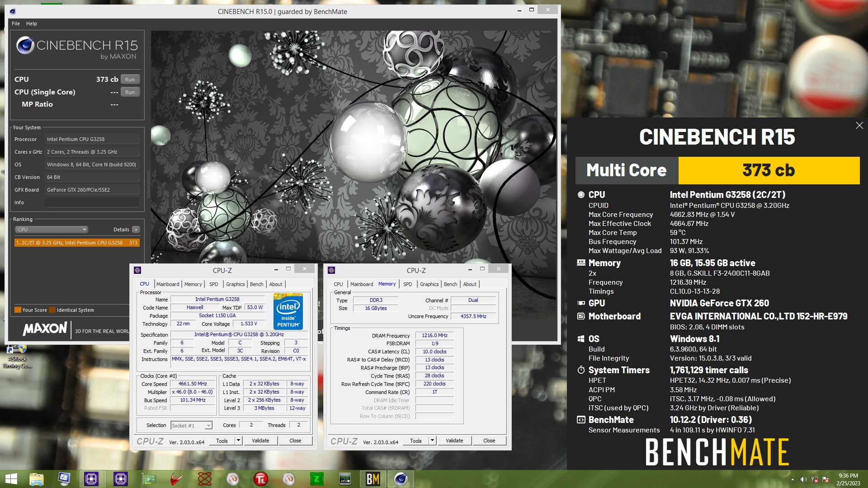868x488 pixels.
Task: Click the CPU-Z title icon of left window
Action: pyautogui.click(x=137, y=270)
